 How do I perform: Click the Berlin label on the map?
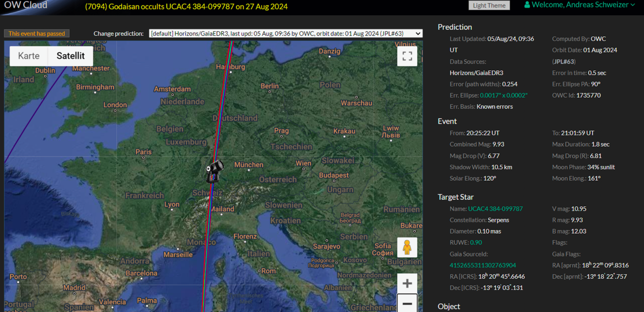[x=270, y=86]
